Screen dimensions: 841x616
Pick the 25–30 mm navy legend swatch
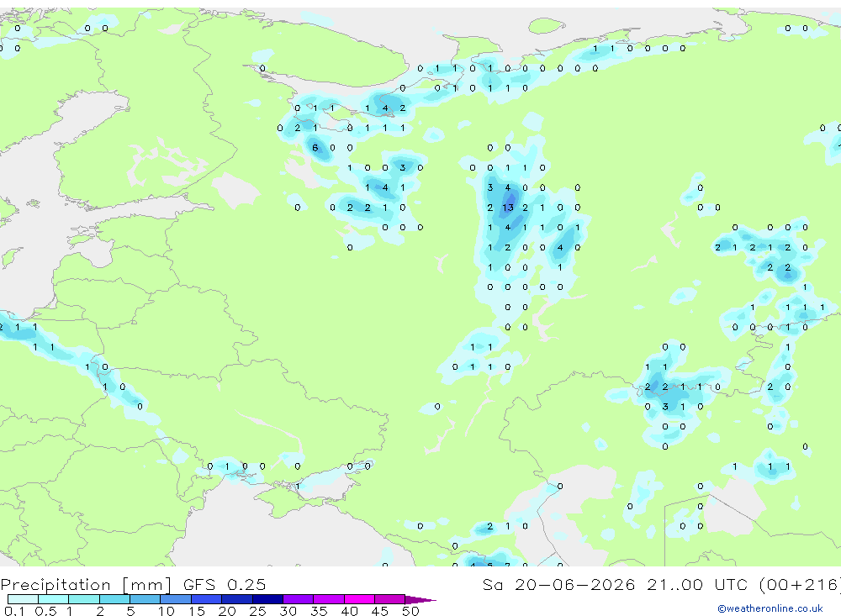pyautogui.click(x=267, y=599)
